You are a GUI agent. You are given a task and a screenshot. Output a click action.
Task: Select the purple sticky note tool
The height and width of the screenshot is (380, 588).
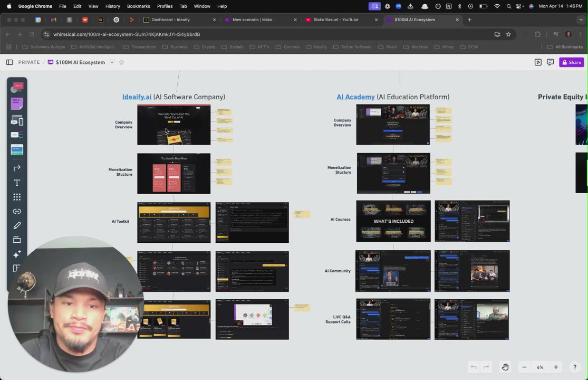[17, 103]
